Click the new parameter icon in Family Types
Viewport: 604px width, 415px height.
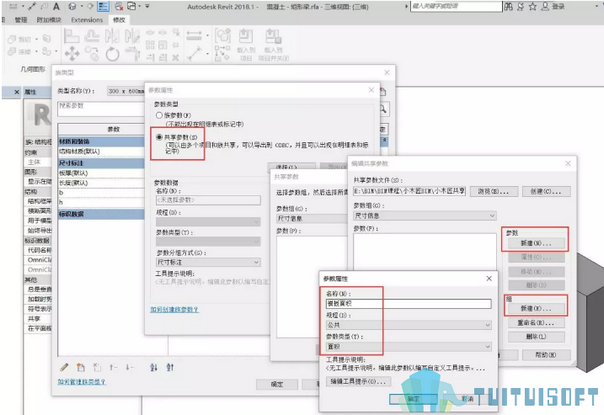tap(81, 367)
